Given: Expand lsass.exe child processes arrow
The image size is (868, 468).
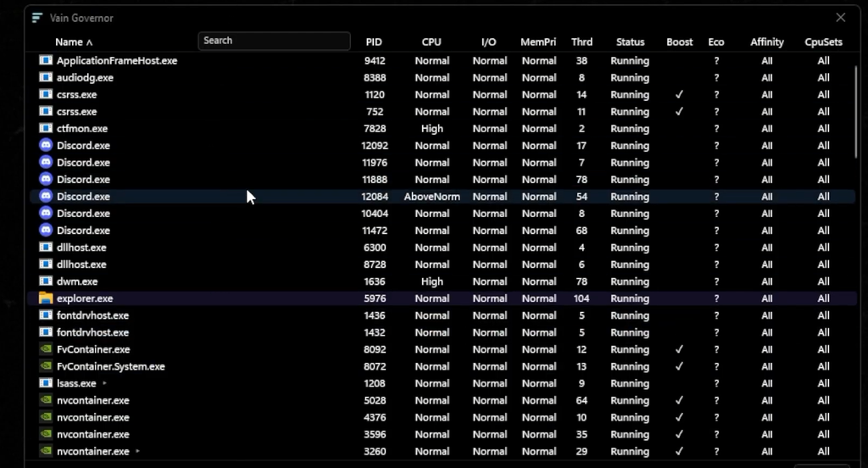Looking at the screenshot, I should point(104,383).
